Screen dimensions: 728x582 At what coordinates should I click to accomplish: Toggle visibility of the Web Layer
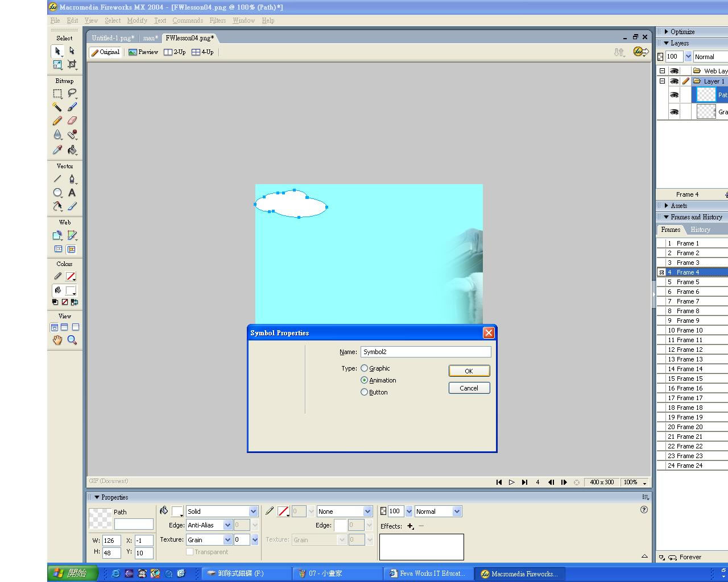click(x=674, y=71)
